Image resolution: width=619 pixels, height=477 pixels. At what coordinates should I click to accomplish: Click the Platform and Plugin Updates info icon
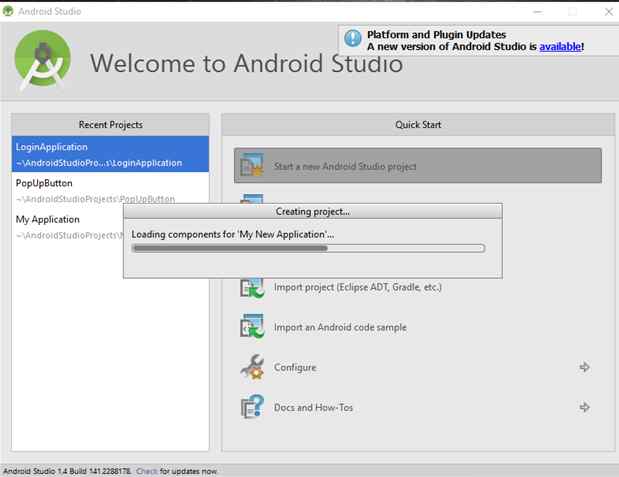click(x=353, y=39)
